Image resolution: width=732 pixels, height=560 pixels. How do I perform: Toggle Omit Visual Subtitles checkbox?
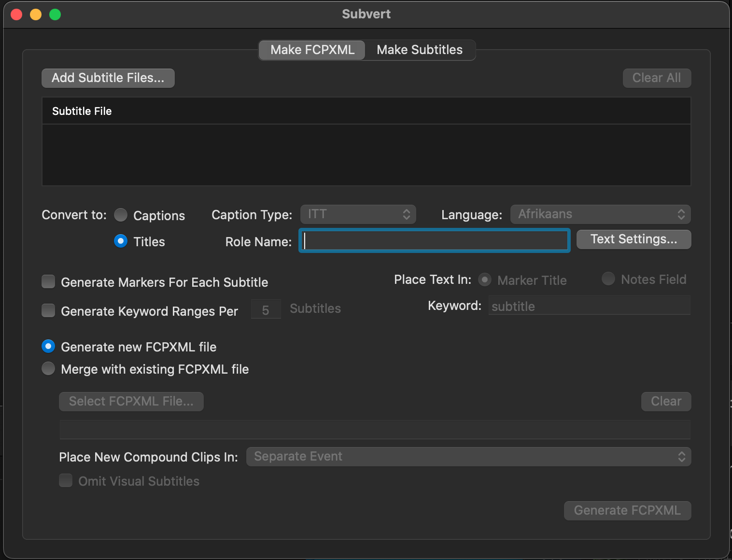(x=66, y=481)
